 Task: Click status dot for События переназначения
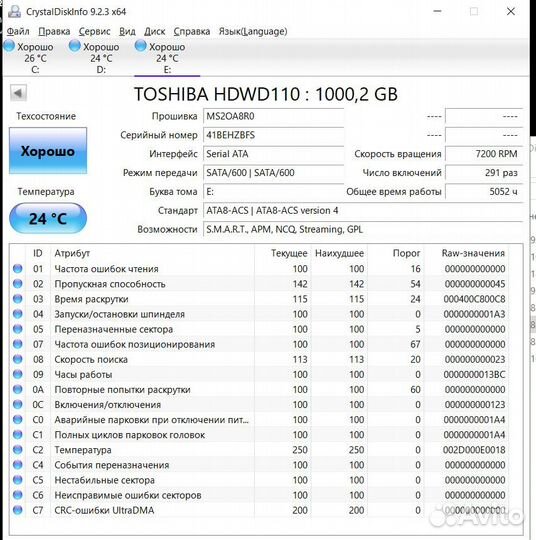click(x=18, y=465)
